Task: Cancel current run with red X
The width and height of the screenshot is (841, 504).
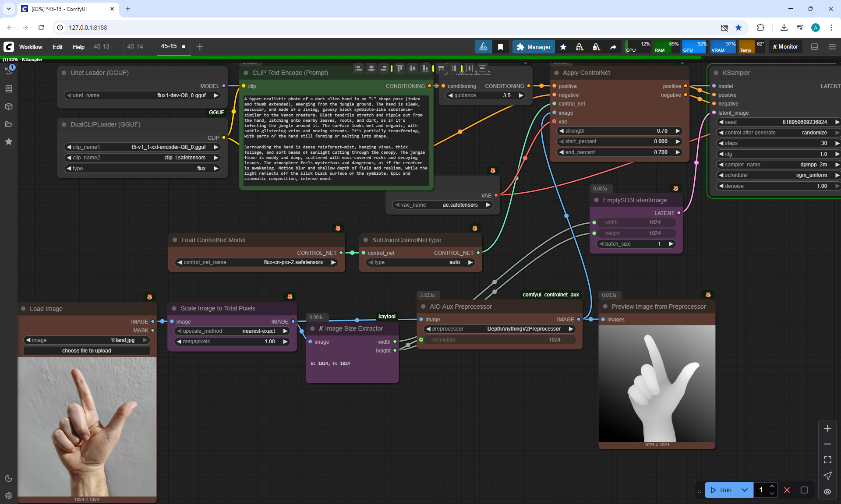Action: coord(787,490)
